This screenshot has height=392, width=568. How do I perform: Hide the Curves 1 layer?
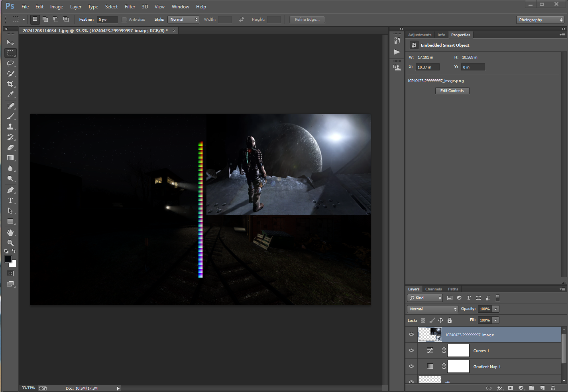pos(411,351)
